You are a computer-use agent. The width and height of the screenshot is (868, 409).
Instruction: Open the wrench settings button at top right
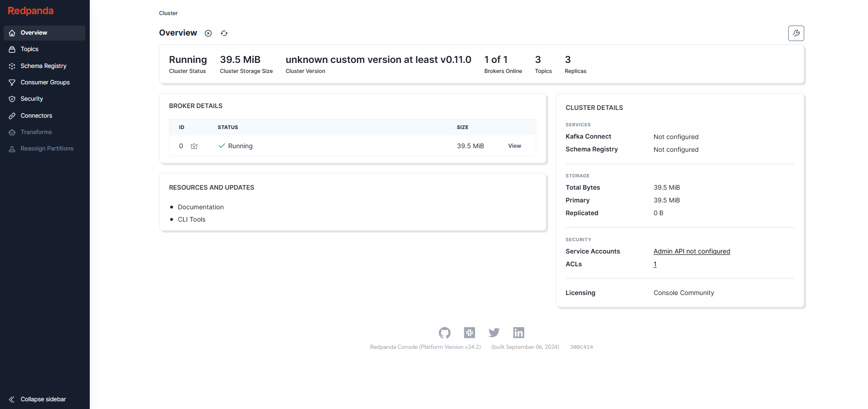click(796, 33)
